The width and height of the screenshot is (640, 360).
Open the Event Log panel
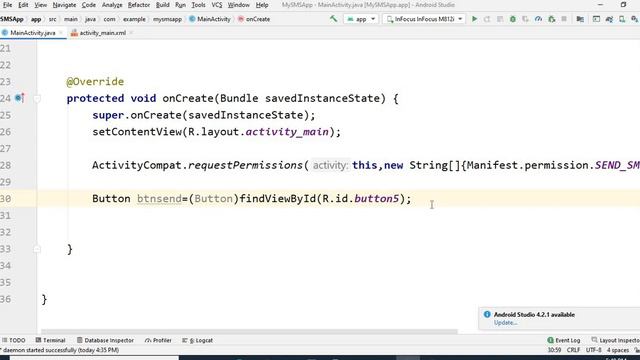coord(564,340)
